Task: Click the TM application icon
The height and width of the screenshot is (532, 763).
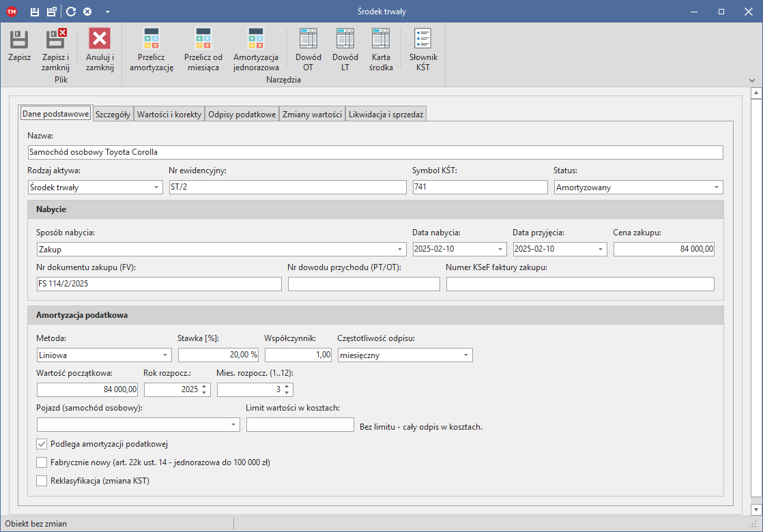Action: pos(11,12)
